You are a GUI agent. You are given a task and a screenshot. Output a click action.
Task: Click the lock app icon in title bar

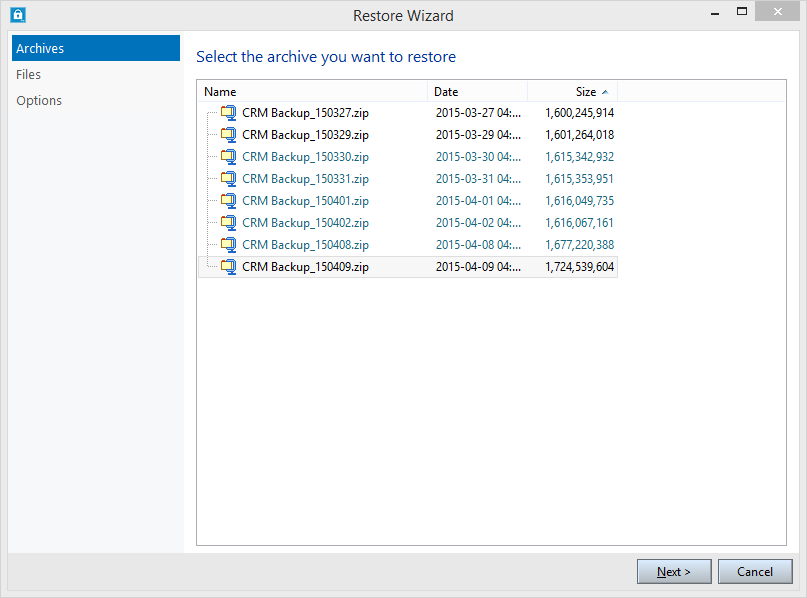click(x=18, y=15)
